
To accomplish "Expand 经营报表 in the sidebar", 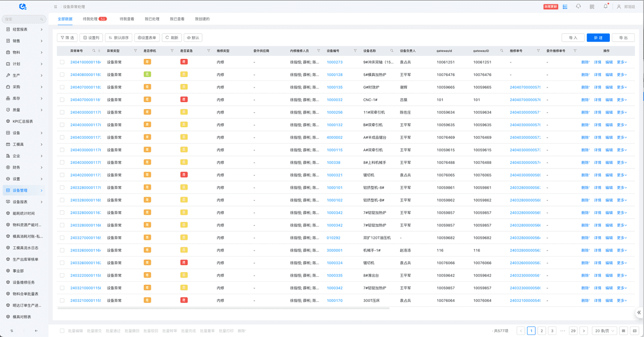I will pos(24,30).
